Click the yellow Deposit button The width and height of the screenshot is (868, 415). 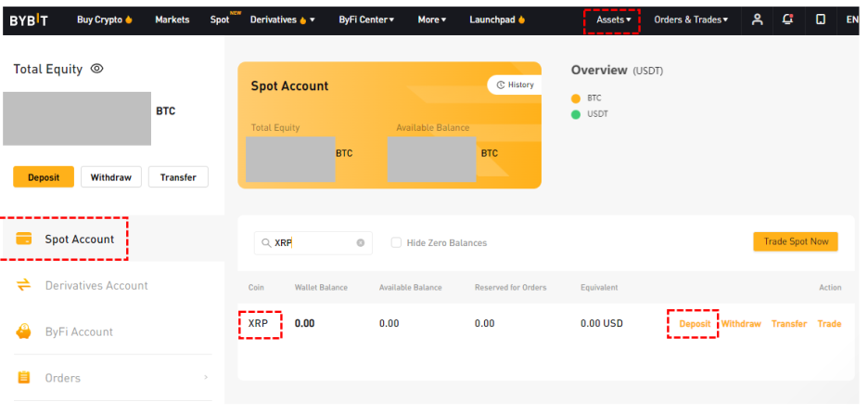(x=44, y=177)
